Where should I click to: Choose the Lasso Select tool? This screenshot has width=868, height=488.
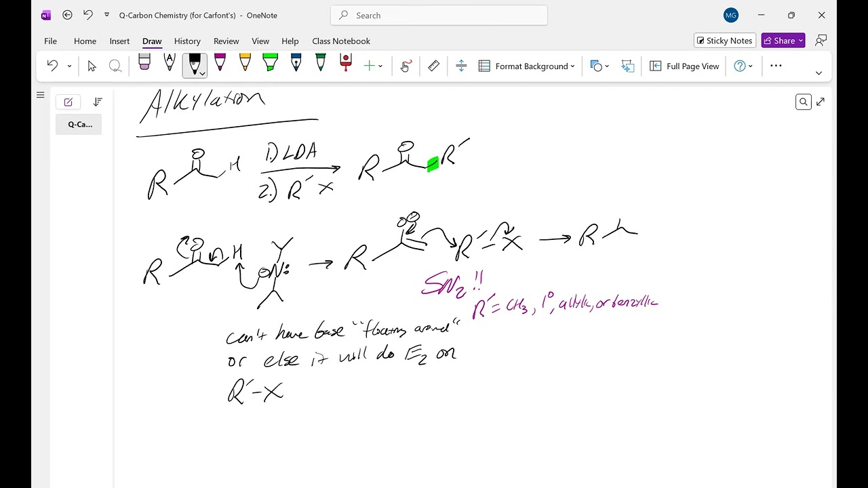115,66
